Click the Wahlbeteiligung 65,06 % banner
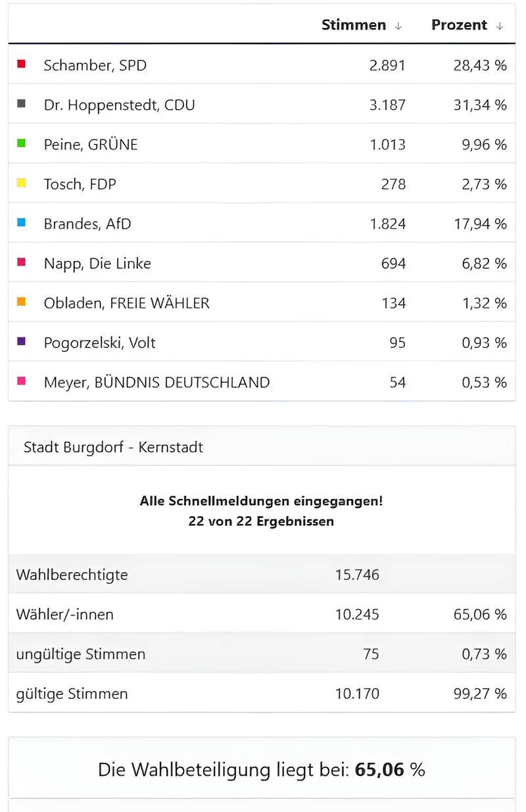Viewport: 526px width, 812px height. click(x=262, y=767)
